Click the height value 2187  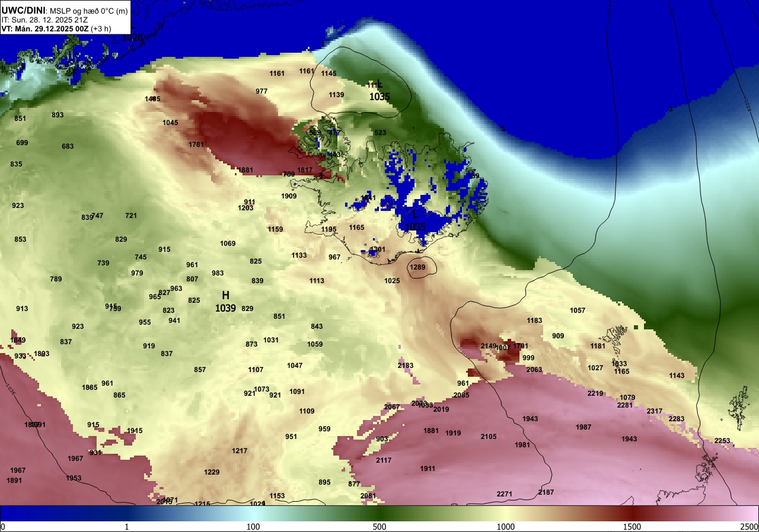click(546, 492)
